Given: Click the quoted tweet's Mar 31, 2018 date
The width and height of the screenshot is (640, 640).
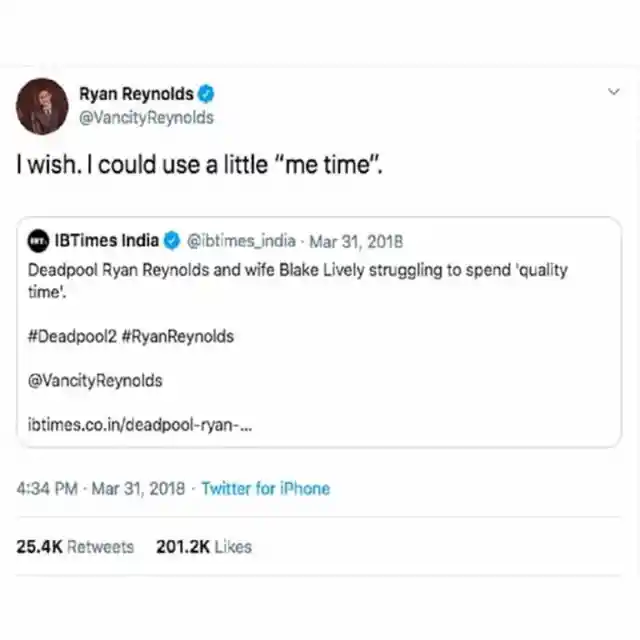Looking at the screenshot, I should point(356,242).
